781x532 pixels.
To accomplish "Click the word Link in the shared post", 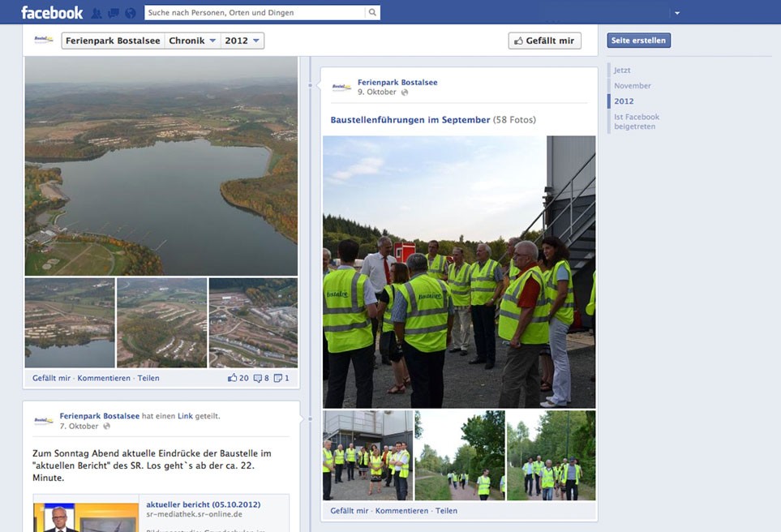I will point(185,416).
